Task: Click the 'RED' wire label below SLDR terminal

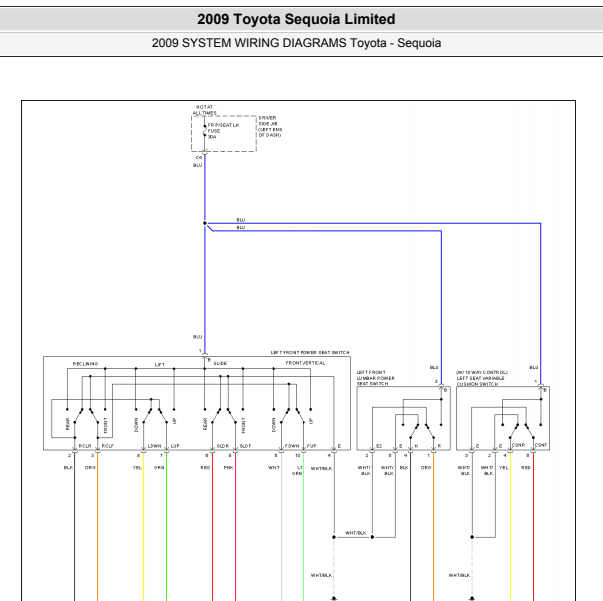Action: pyautogui.click(x=205, y=468)
